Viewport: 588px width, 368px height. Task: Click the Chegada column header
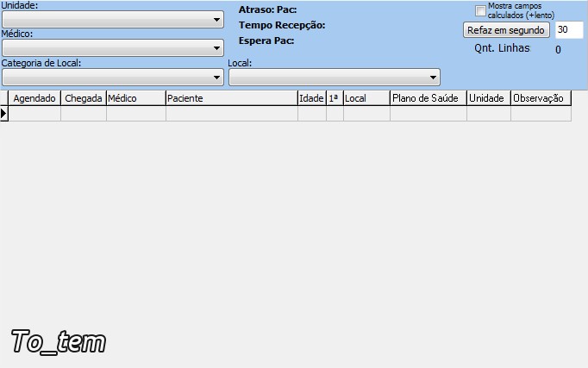tap(84, 98)
